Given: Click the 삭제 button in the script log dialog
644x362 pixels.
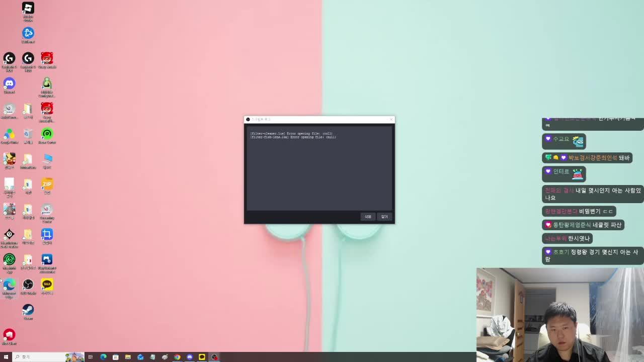Looking at the screenshot, I should coord(368,217).
